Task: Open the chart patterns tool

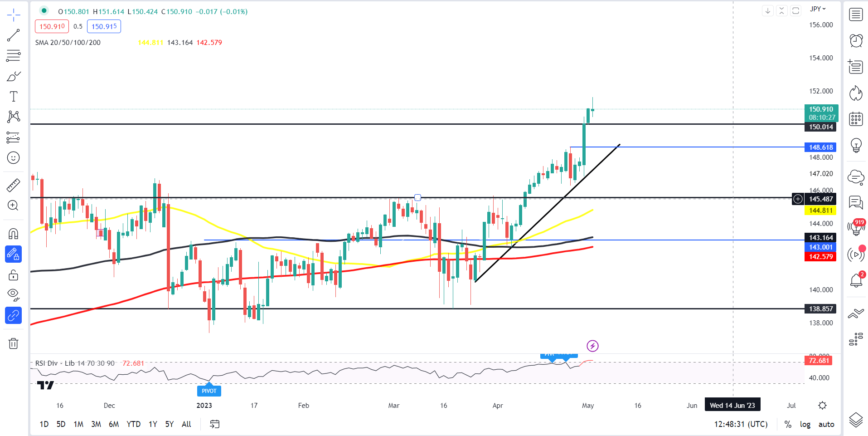Action: [x=14, y=117]
